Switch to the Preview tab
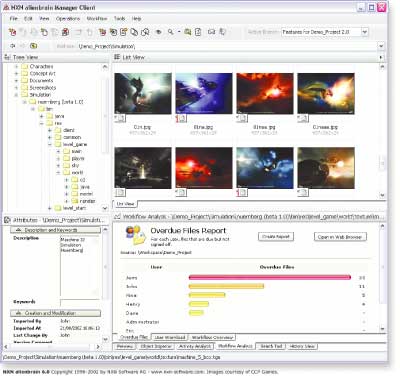Screen dimensions: 400x385 [125, 346]
